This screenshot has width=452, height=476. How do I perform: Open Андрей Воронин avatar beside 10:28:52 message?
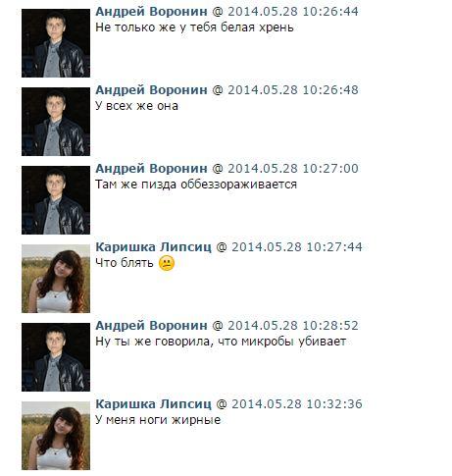[56, 357]
